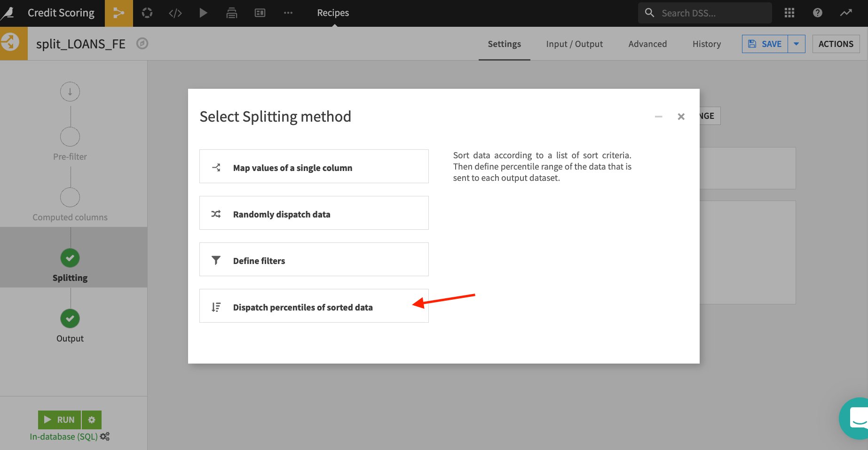868x450 pixels.
Task: Switch to the Input / Output tab
Action: coord(574,44)
